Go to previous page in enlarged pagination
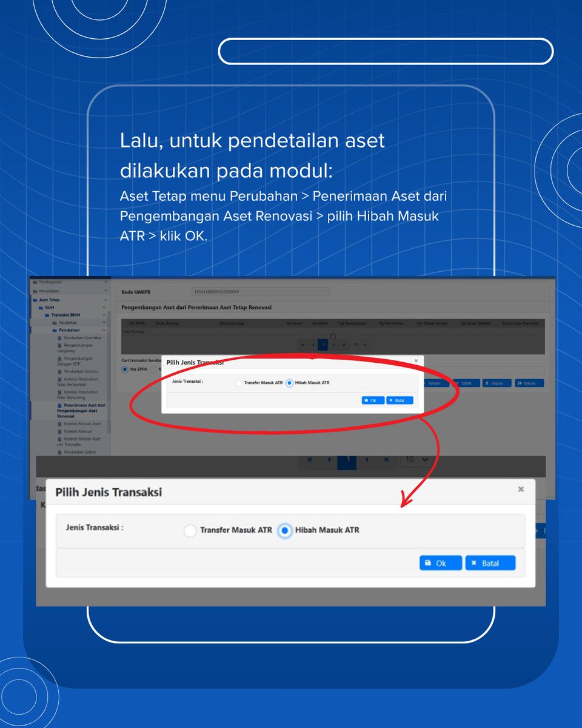 coord(328,460)
